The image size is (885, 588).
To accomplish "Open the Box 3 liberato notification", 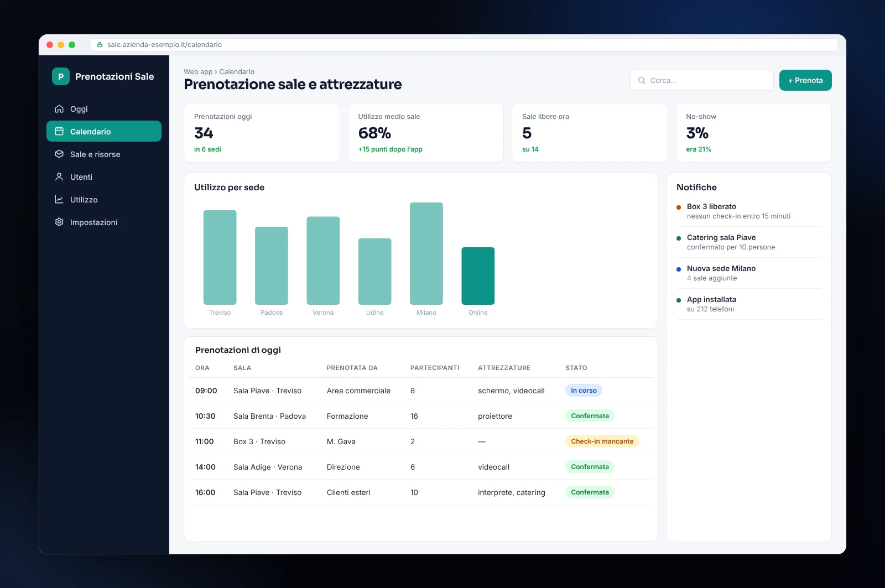I will 749,211.
